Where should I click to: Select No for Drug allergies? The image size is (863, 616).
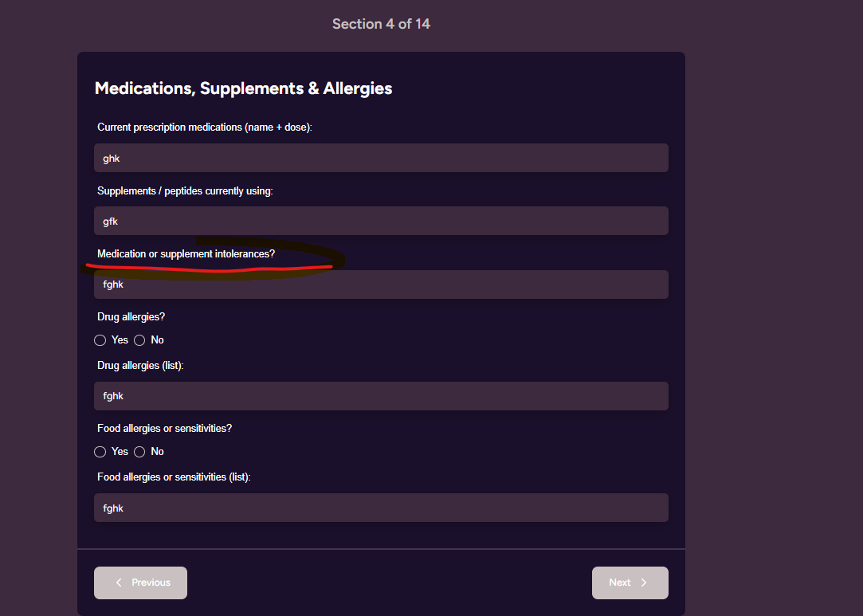pyautogui.click(x=139, y=340)
